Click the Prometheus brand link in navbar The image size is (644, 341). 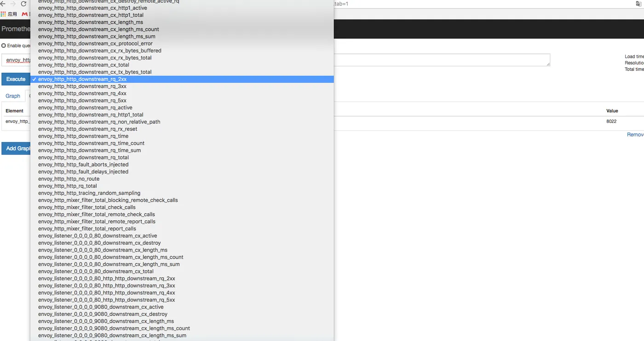tap(16, 29)
